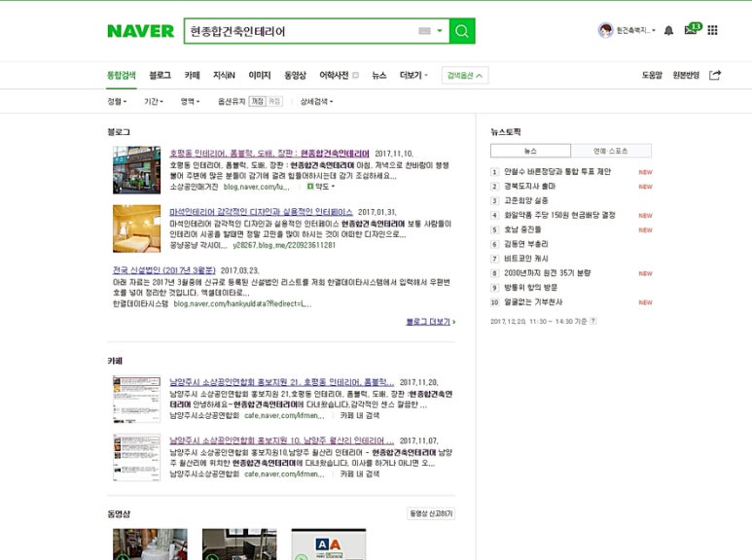Open news topic 얼굴없는 기부천사
This screenshot has height=560, width=752.
click(x=533, y=301)
